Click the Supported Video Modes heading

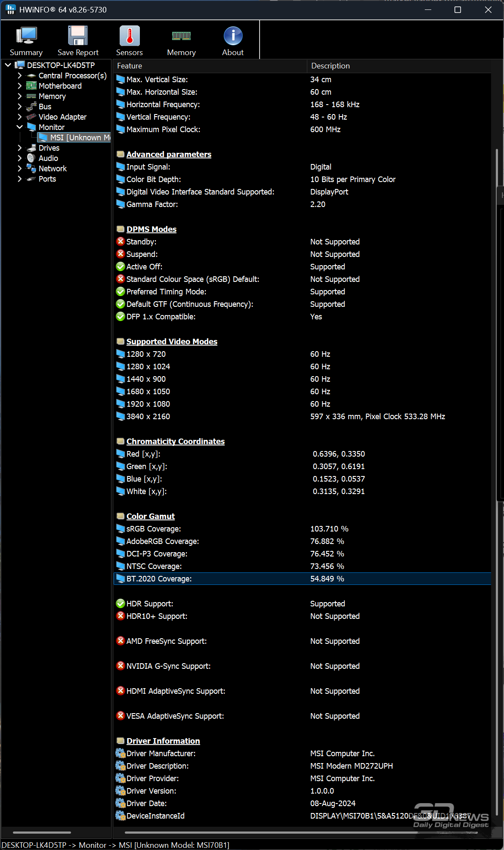point(172,341)
